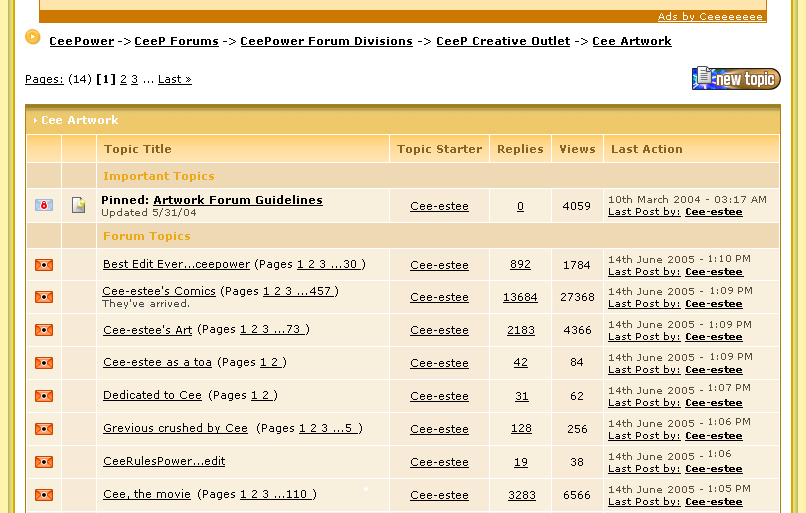
Task: Go to forum page 2
Action: 123,79
